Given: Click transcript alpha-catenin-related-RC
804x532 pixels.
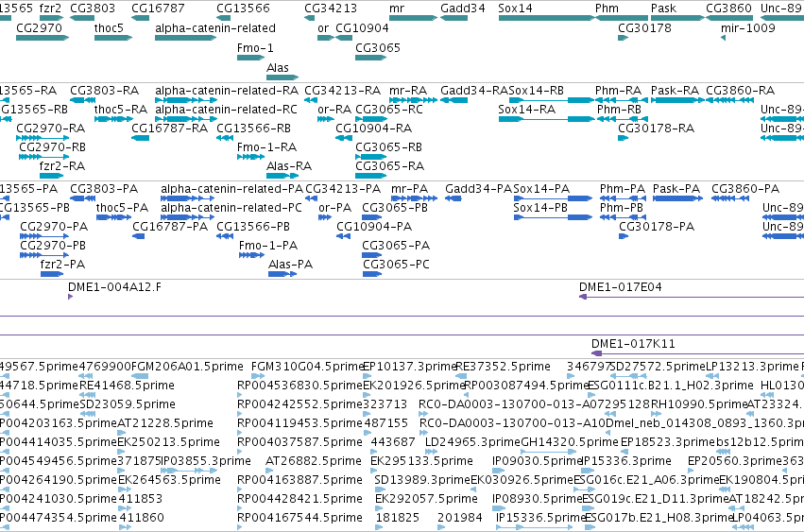Looking at the screenshot, I should pos(226,110).
